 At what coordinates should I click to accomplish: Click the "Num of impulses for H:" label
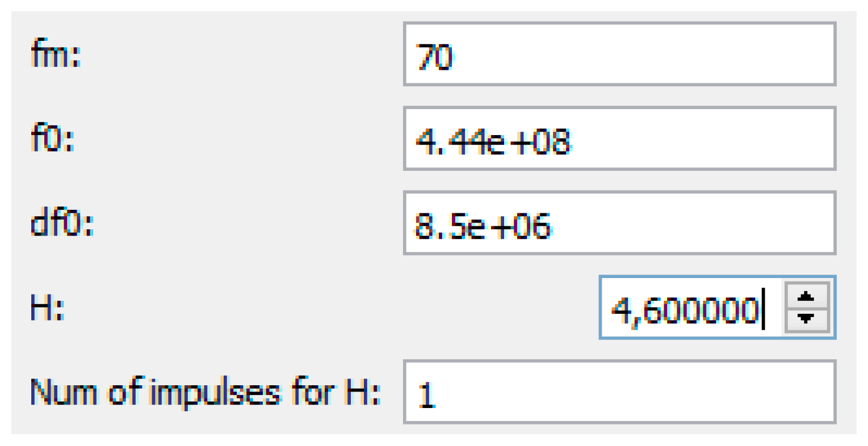205,392
